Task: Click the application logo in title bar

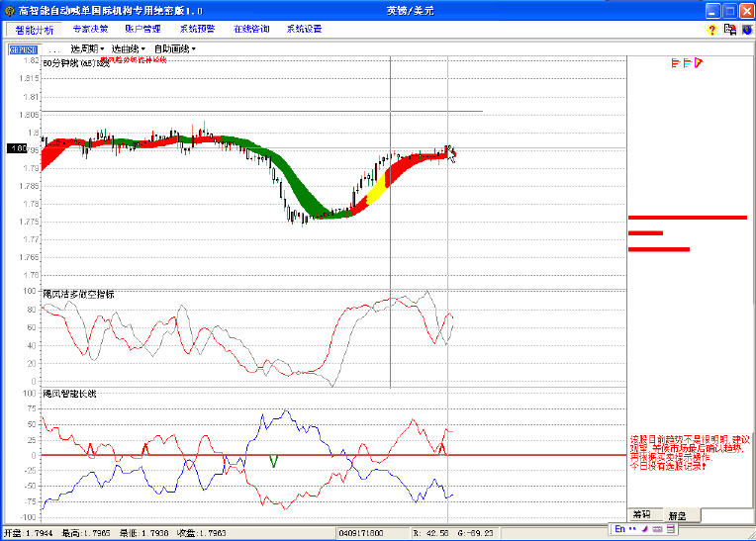Action: 9,10
